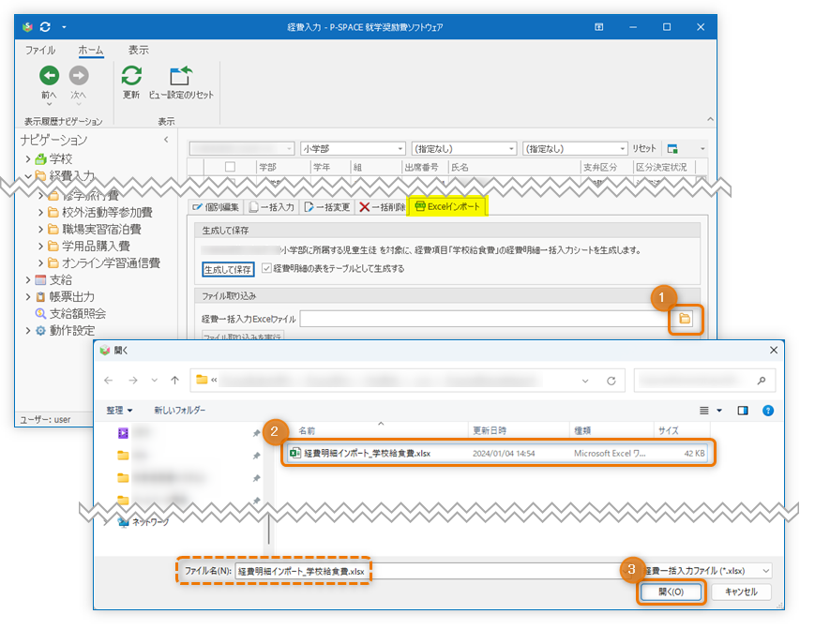Refresh using the 更新 icon
This screenshot has height=644, width=815.
click(131, 76)
